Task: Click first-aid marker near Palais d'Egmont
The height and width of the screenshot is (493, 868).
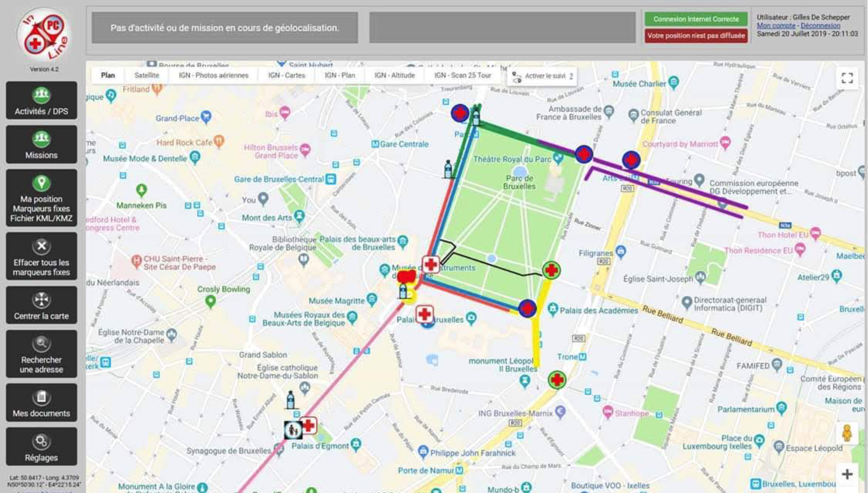Action: (x=309, y=425)
